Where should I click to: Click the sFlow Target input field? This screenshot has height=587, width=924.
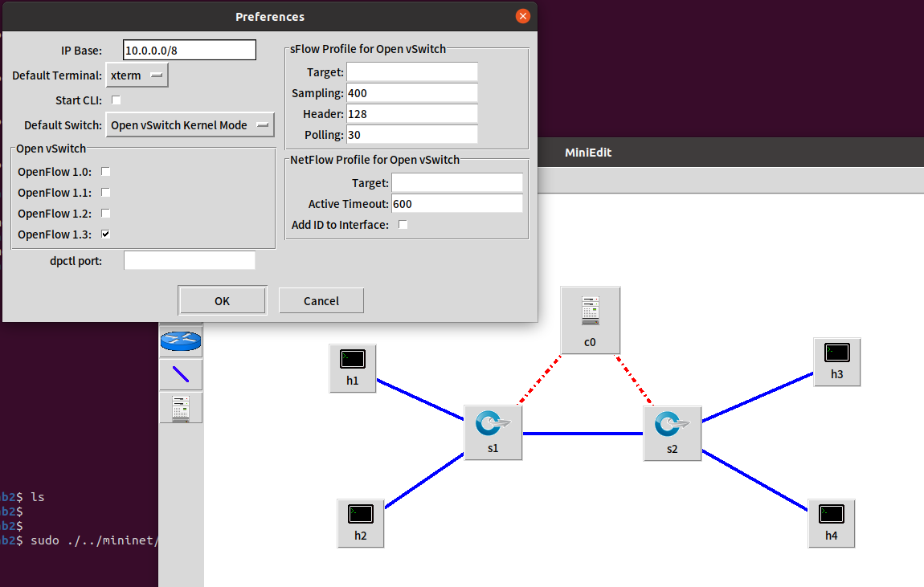[x=412, y=71]
